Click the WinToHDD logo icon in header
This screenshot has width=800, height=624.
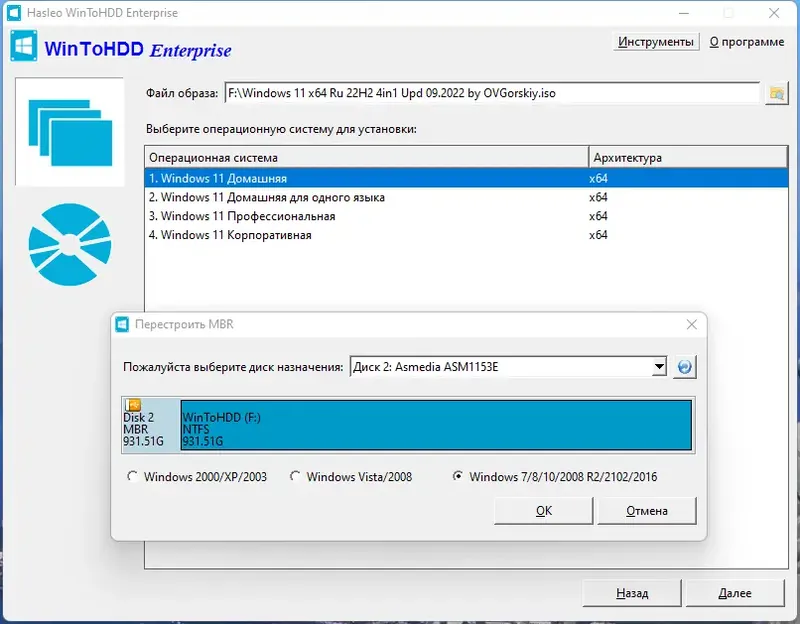tap(23, 46)
